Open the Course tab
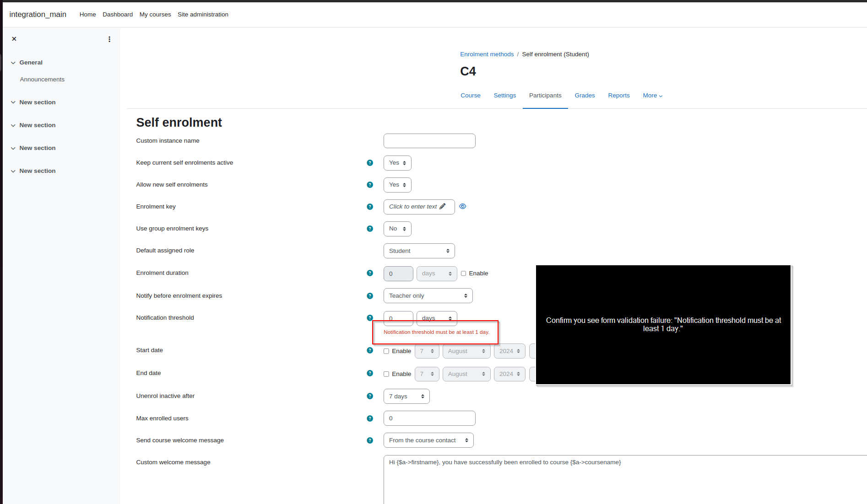Screen dimensions: 867x504 click(x=471, y=96)
